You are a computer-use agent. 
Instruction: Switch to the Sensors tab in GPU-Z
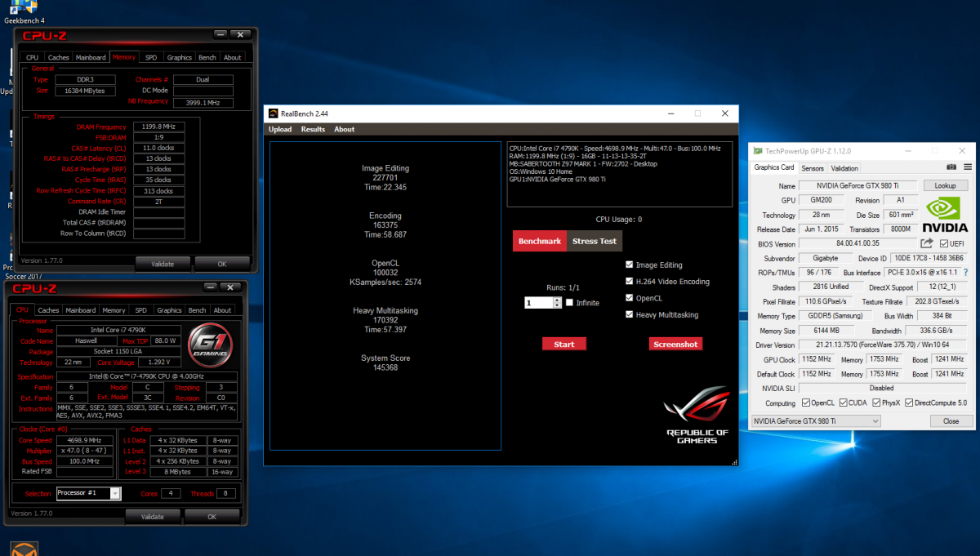[813, 168]
